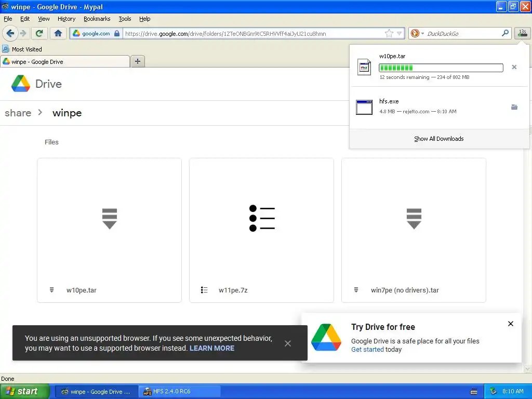The height and width of the screenshot is (399, 532).
Task: Click the Get started link
Action: click(367, 350)
